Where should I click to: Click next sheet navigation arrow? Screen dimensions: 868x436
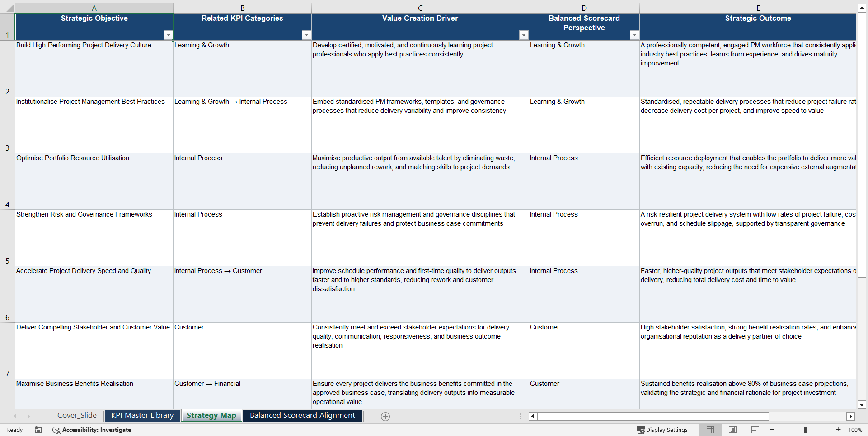pyautogui.click(x=29, y=416)
